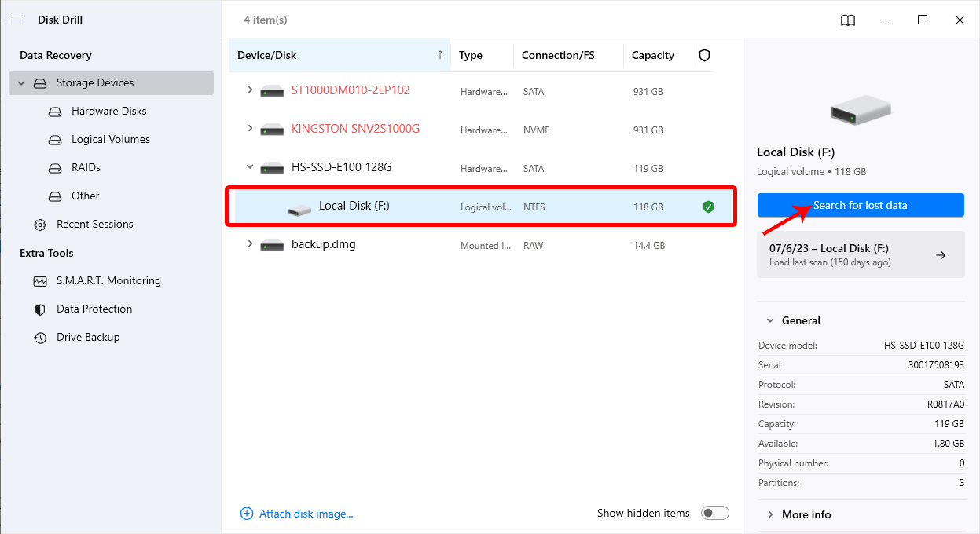Expand the ST1000DM010-2EP102 disk
The height and width of the screenshot is (534, 980).
point(250,90)
